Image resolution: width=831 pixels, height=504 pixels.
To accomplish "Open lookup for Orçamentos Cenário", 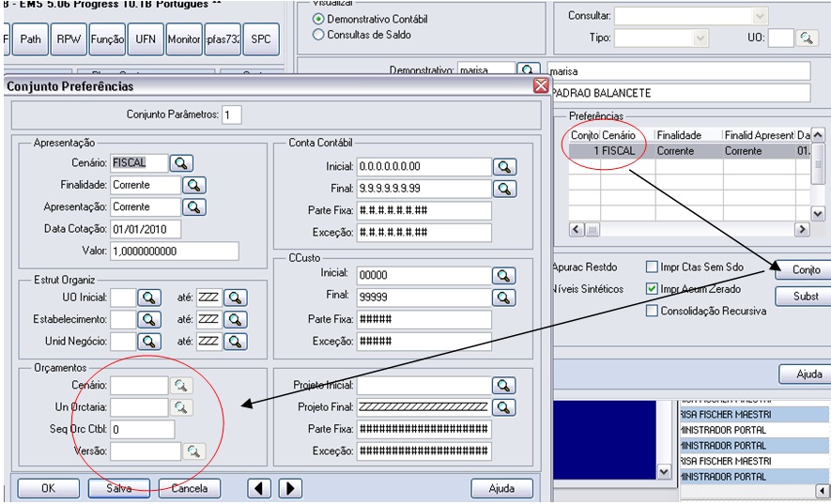I will [x=181, y=386].
